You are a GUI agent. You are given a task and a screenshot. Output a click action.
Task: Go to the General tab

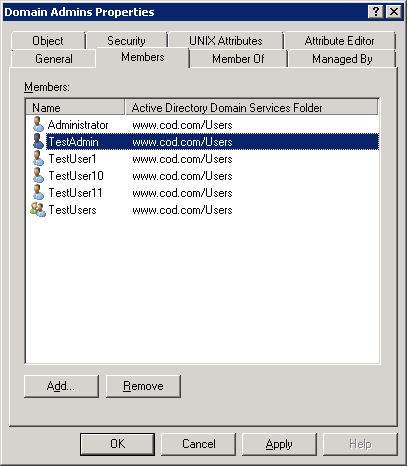pyautogui.click(x=54, y=59)
